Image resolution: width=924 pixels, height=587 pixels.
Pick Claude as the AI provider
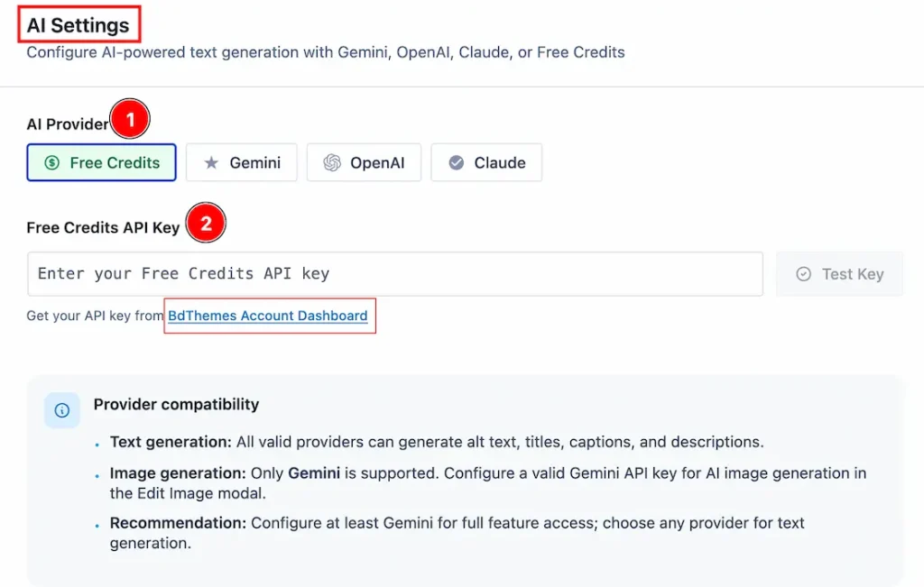(x=486, y=162)
